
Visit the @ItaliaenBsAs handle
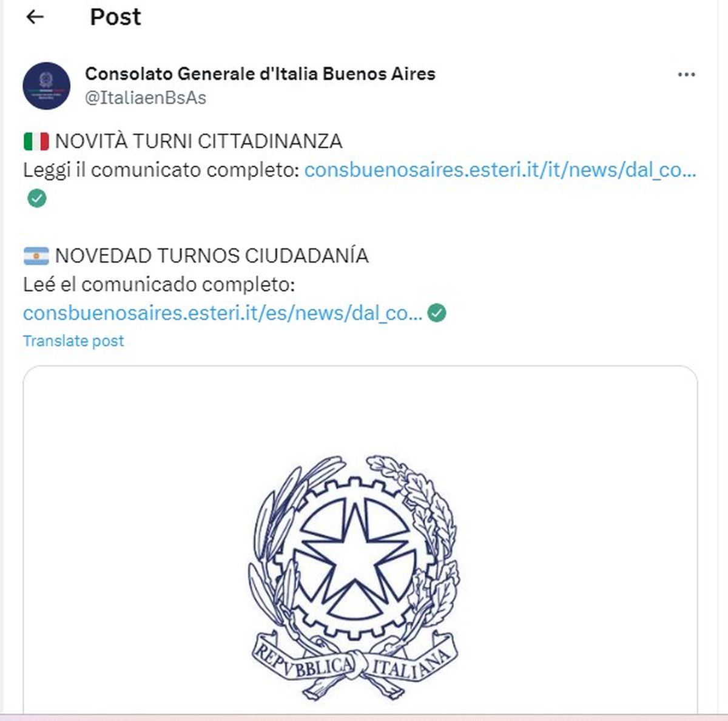click(146, 98)
